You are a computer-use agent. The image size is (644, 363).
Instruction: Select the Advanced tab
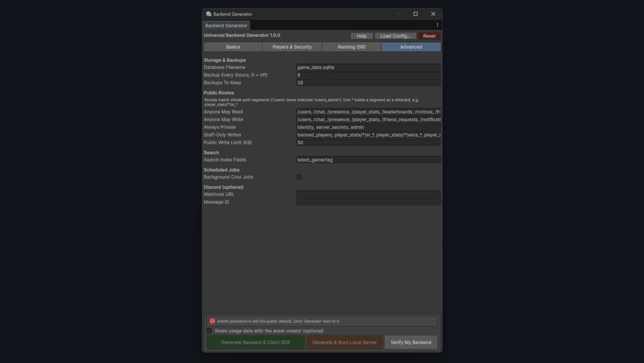411,47
